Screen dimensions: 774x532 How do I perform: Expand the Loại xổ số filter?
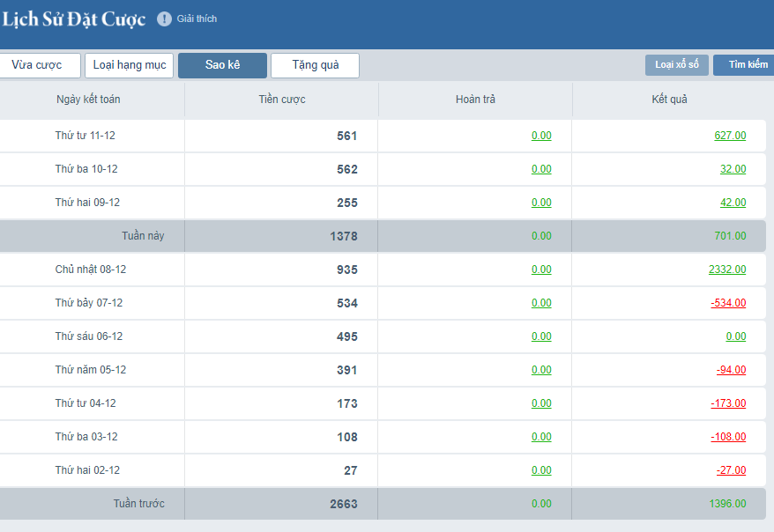676,65
